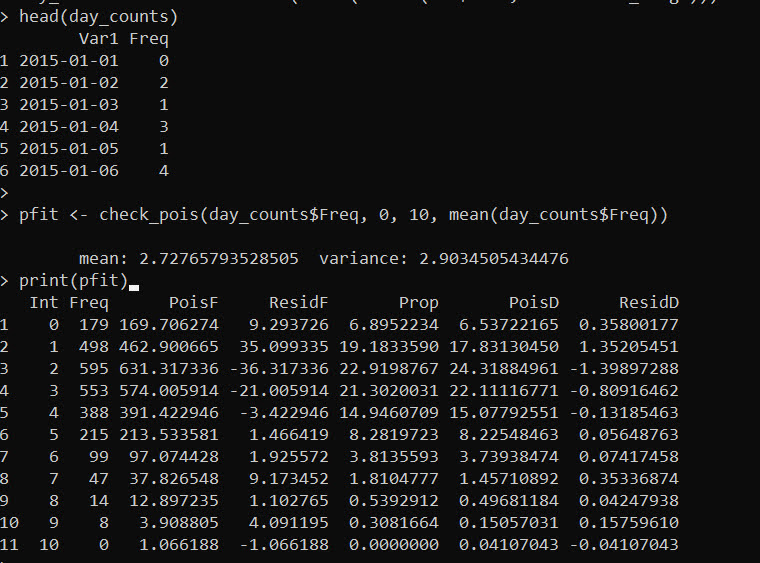Viewport: 760px width, 563px height.
Task: Click the pfit <- check_pois command line
Action: point(344,215)
